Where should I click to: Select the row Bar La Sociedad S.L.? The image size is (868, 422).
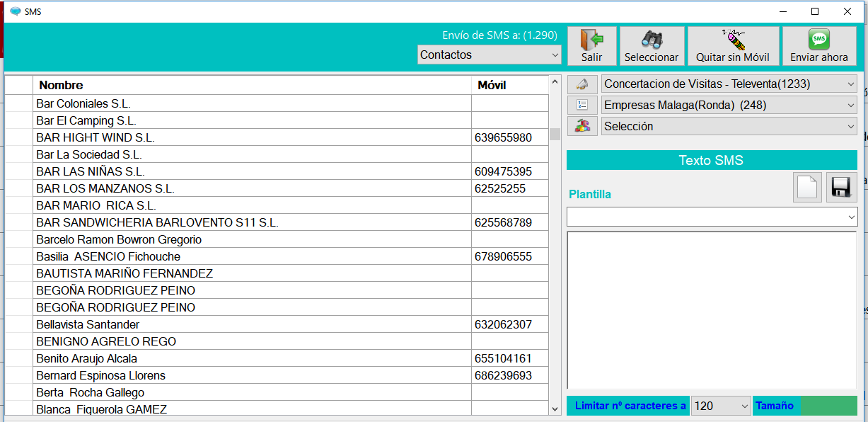(x=277, y=154)
